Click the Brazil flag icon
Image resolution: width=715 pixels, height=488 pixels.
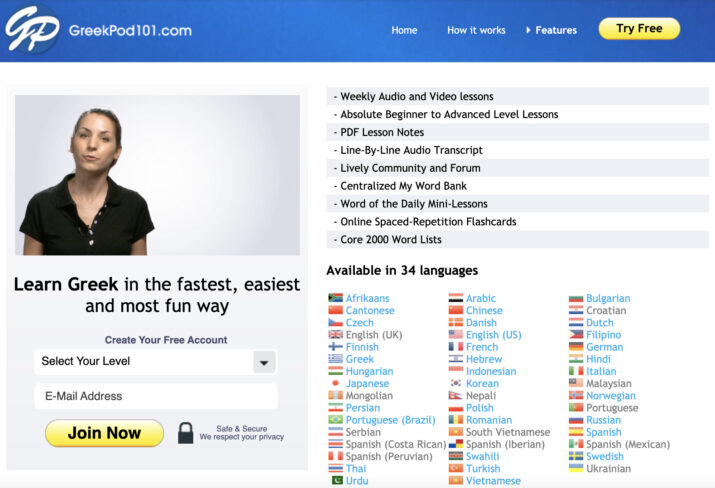[336, 420]
